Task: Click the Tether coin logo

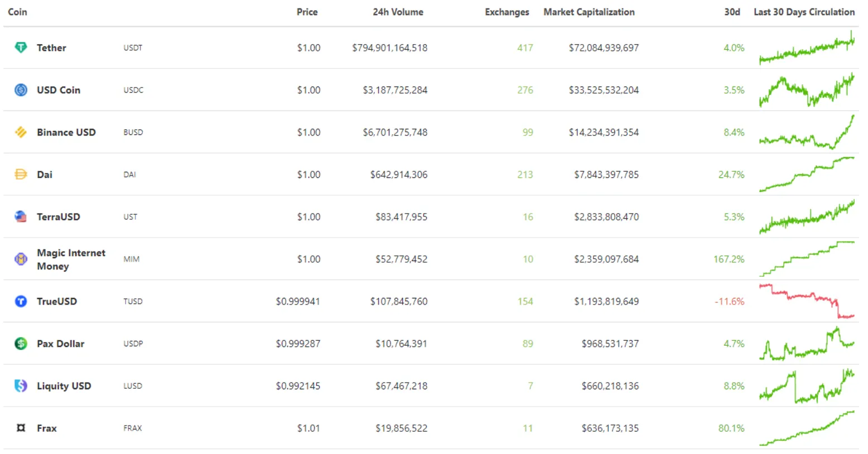Action: tap(21, 47)
